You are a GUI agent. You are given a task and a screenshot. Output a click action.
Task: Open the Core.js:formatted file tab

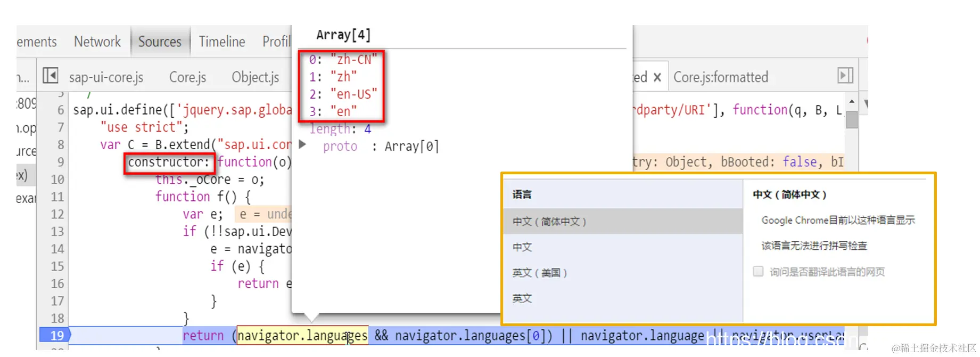coord(721,77)
